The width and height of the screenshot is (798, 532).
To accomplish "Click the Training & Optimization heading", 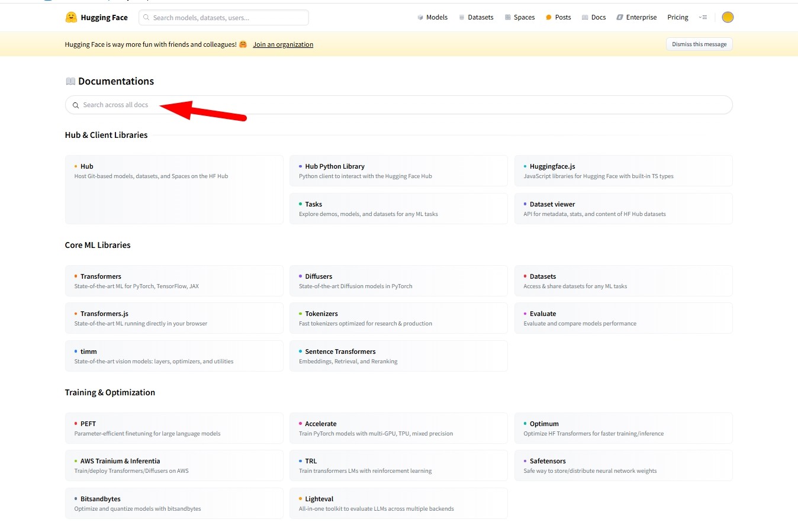I will point(110,392).
